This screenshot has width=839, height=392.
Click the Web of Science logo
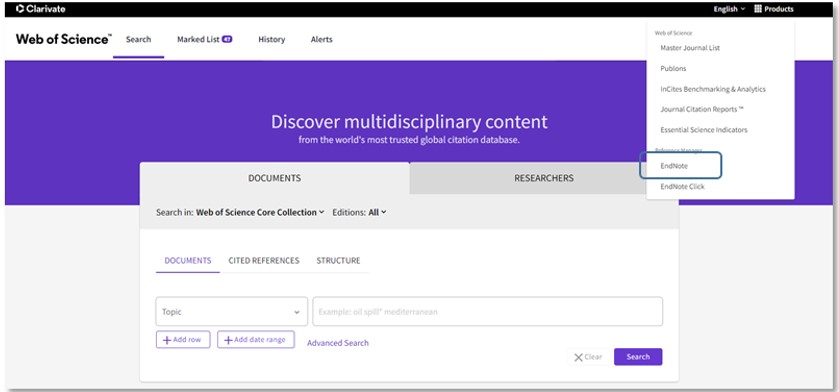64,39
